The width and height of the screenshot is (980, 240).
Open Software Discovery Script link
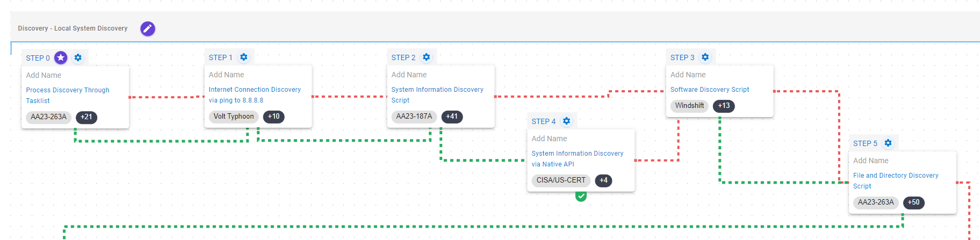point(710,90)
